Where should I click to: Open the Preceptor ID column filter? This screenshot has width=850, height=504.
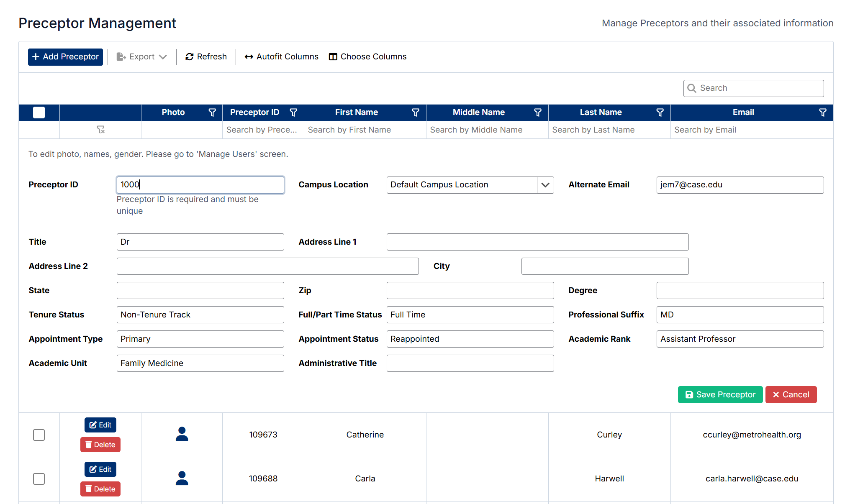click(x=293, y=113)
